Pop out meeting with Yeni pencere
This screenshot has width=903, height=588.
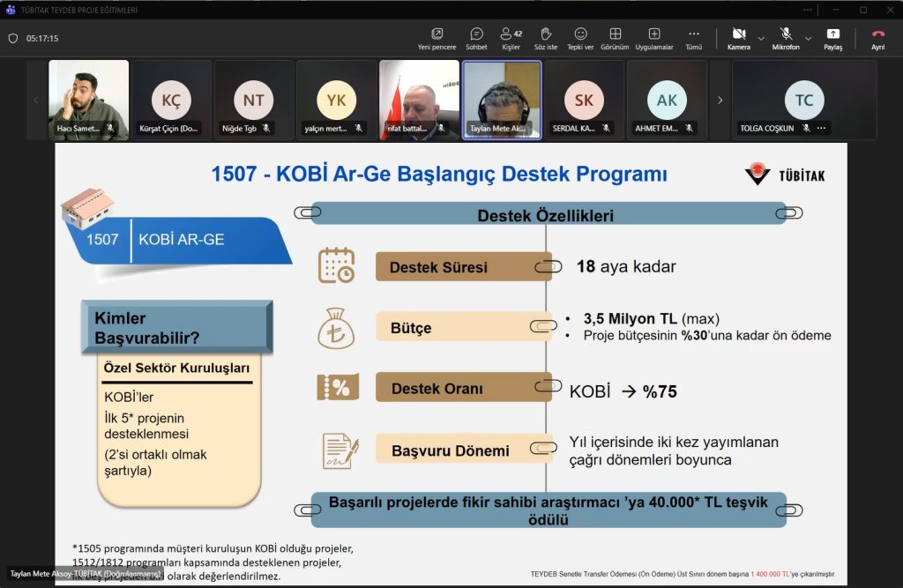click(437, 38)
